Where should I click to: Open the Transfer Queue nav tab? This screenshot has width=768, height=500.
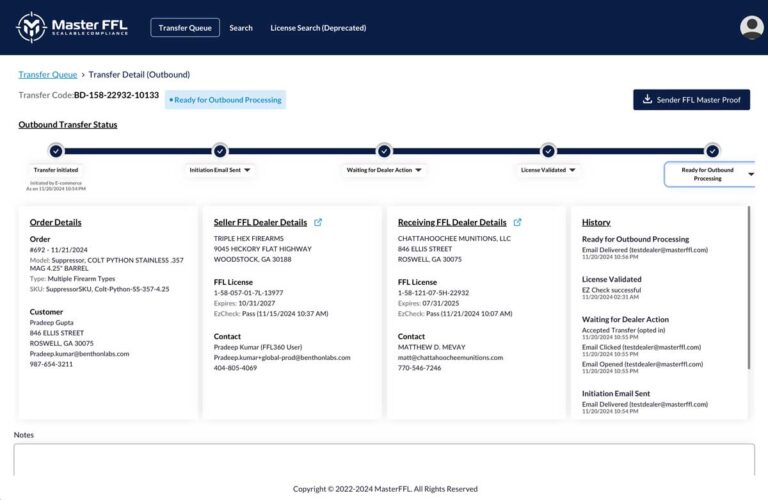coord(185,28)
